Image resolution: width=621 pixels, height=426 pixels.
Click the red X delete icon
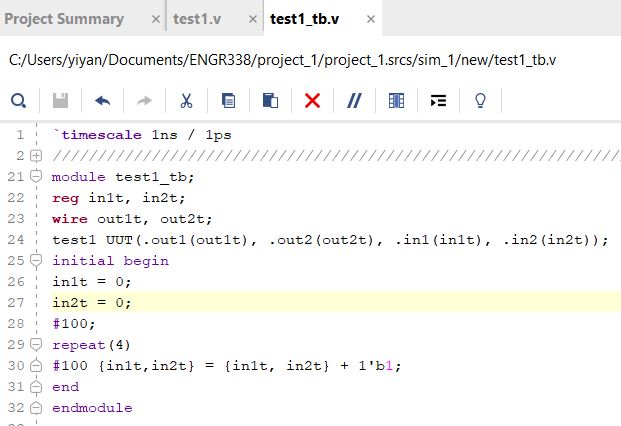(x=312, y=100)
